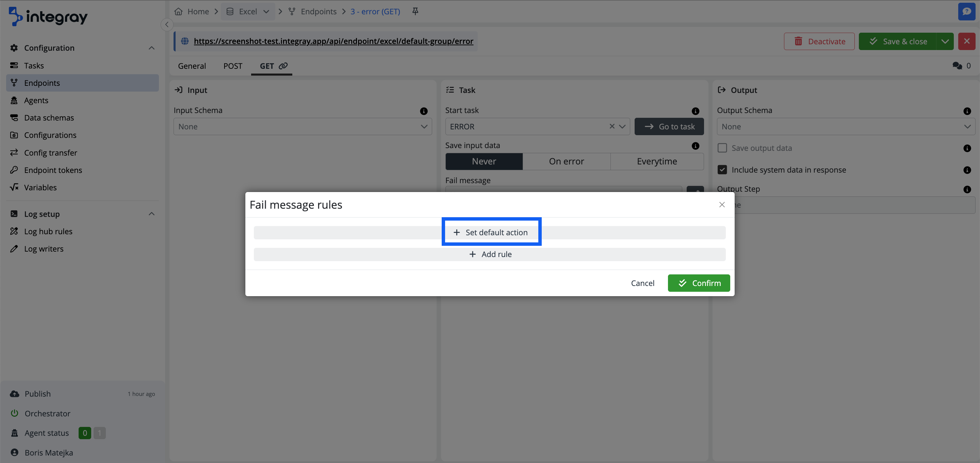Viewport: 980px width, 463px height.
Task: Click the pin icon in breadcrumb
Action: click(415, 12)
